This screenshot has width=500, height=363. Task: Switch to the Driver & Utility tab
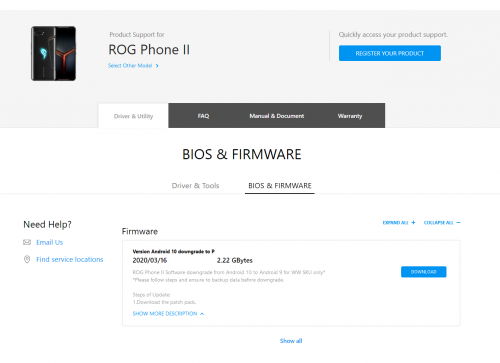(133, 116)
